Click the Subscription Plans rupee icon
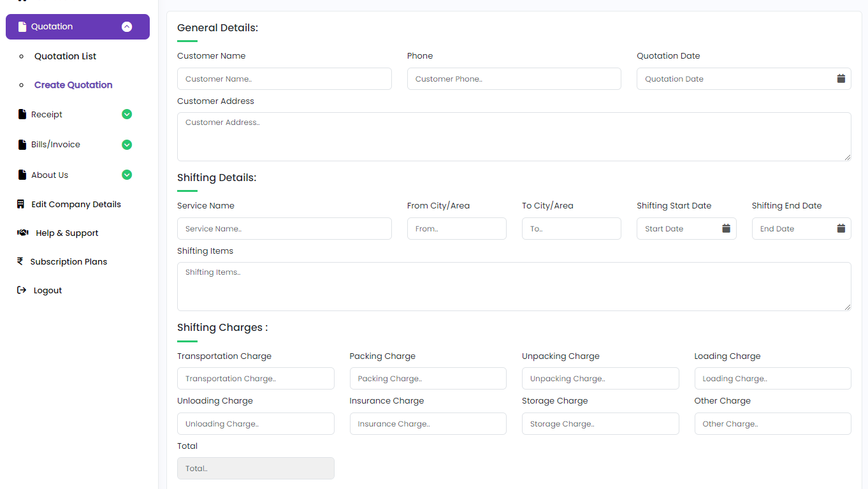The width and height of the screenshot is (868, 489). point(20,261)
